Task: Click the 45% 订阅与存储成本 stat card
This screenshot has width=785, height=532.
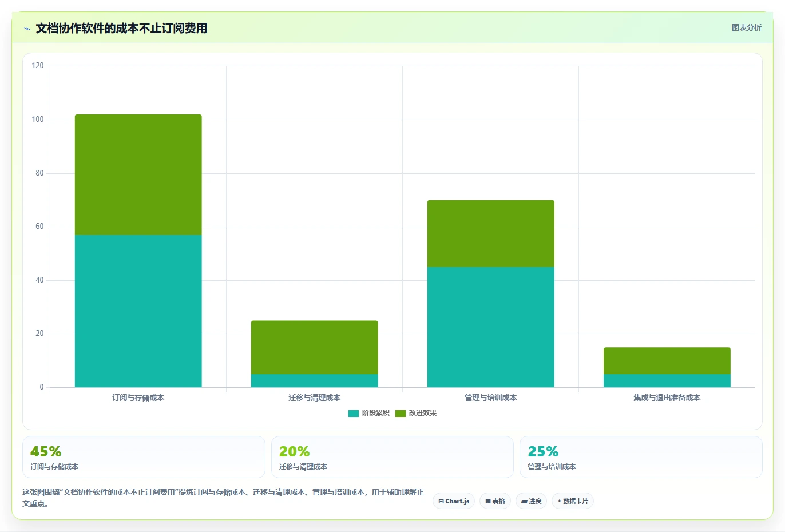Action: 144,457
